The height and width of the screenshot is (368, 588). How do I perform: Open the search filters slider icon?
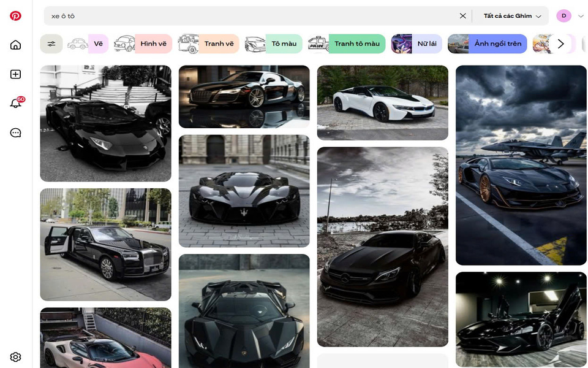coord(51,44)
